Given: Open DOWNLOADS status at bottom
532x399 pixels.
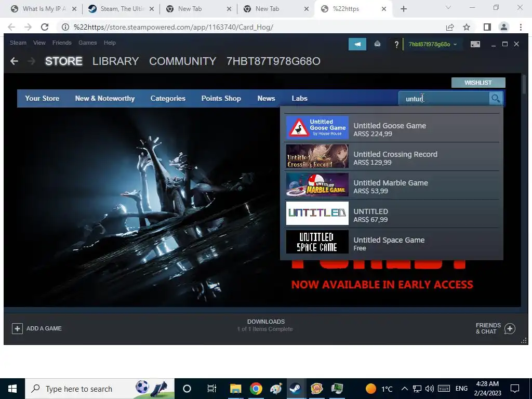Looking at the screenshot, I should [265, 325].
